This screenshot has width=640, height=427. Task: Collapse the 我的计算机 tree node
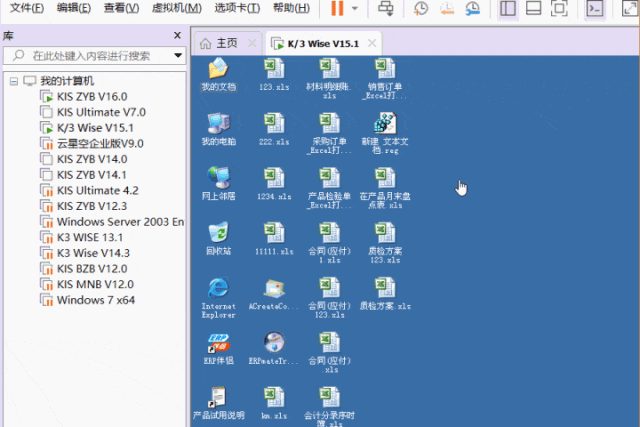[14, 81]
